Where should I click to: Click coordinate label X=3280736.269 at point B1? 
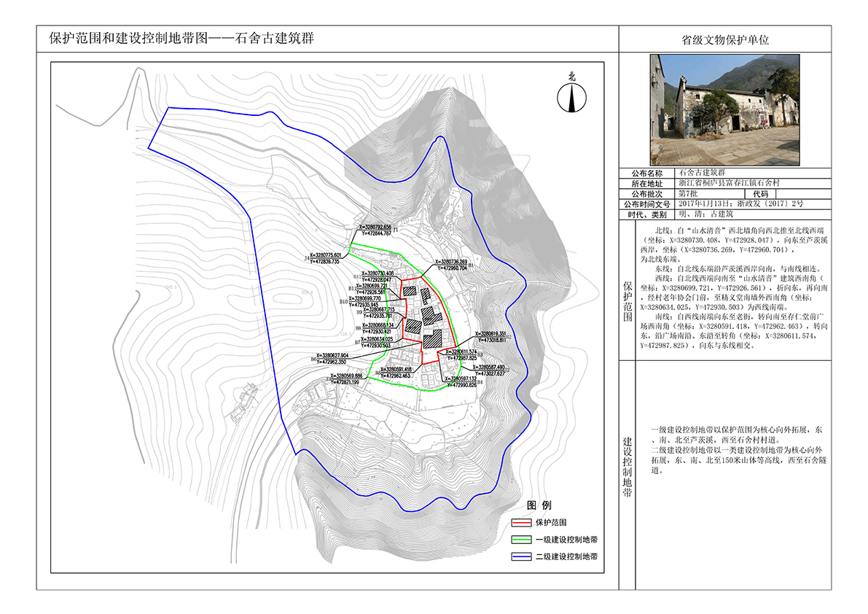(x=451, y=262)
